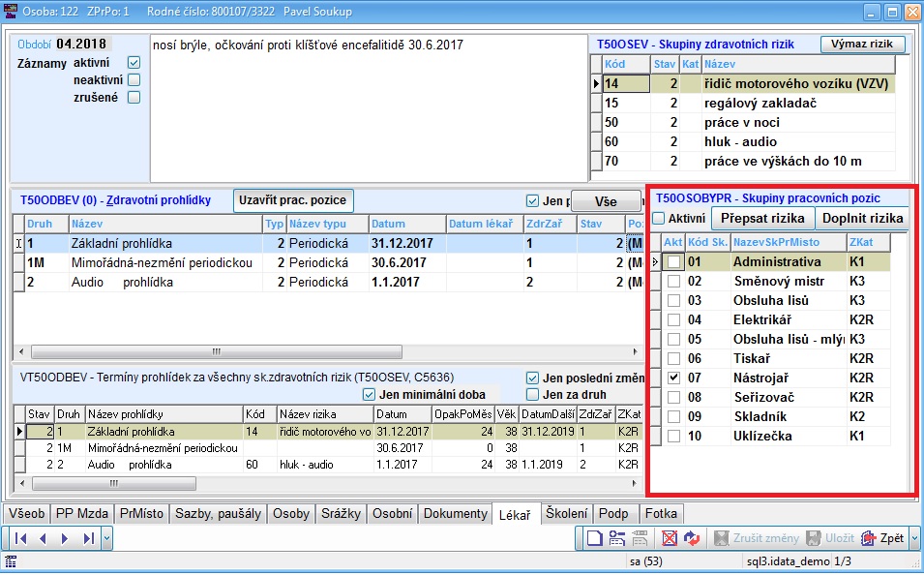Switch to the Školení tab
The image size is (924, 575).
tap(565, 514)
